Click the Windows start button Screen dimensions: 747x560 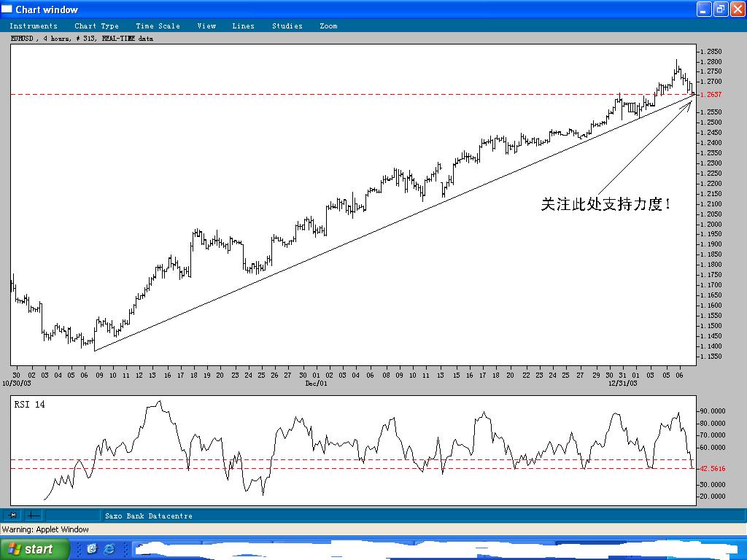tap(35, 549)
